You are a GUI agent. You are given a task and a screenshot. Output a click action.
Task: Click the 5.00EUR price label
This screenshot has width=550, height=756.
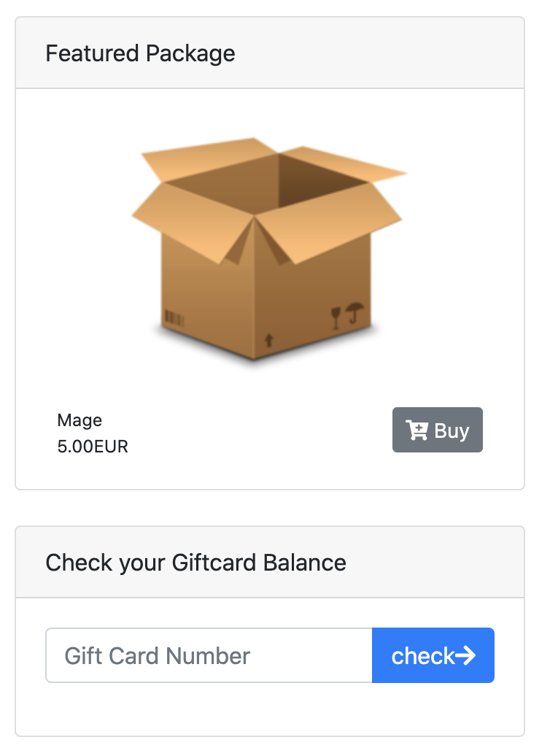click(93, 447)
